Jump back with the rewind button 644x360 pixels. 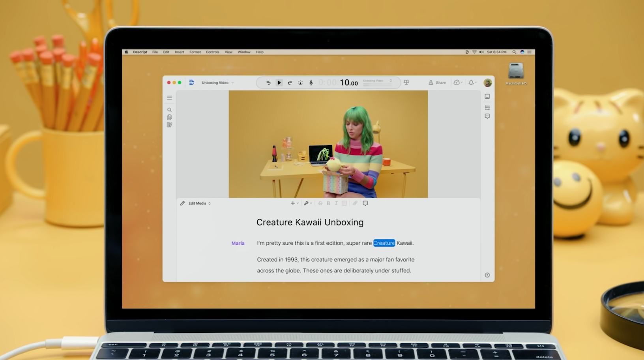[x=268, y=82]
